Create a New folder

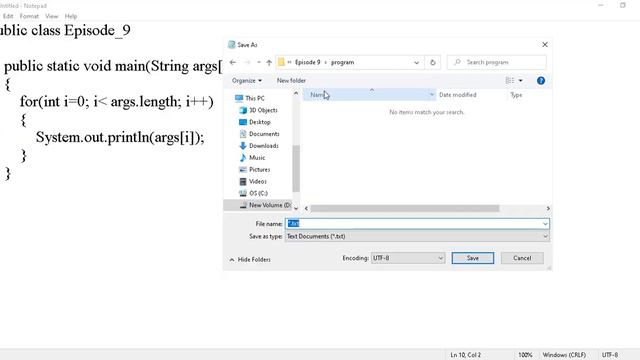coord(291,80)
